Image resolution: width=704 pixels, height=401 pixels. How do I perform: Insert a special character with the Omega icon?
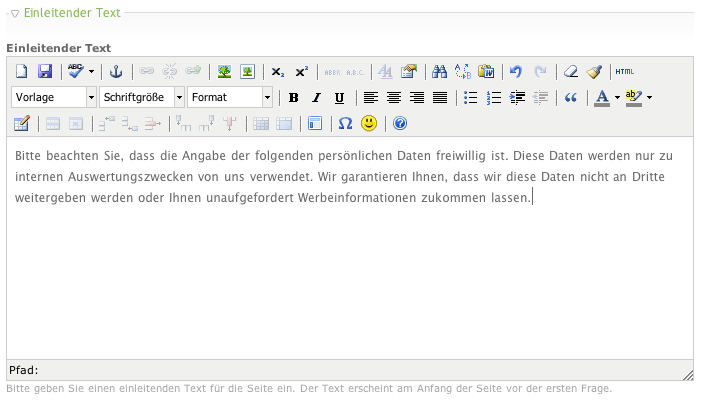click(345, 124)
